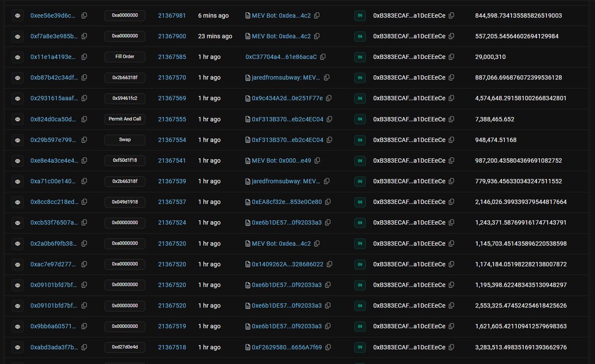The height and width of the screenshot is (364, 595).
Task: Open block 21367900
Action: click(x=172, y=36)
